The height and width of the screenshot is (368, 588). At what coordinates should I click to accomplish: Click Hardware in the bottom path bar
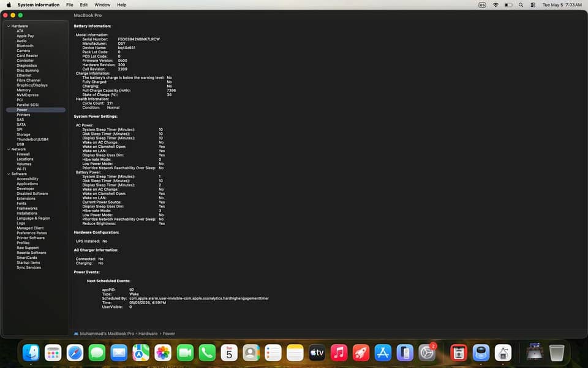148,334
